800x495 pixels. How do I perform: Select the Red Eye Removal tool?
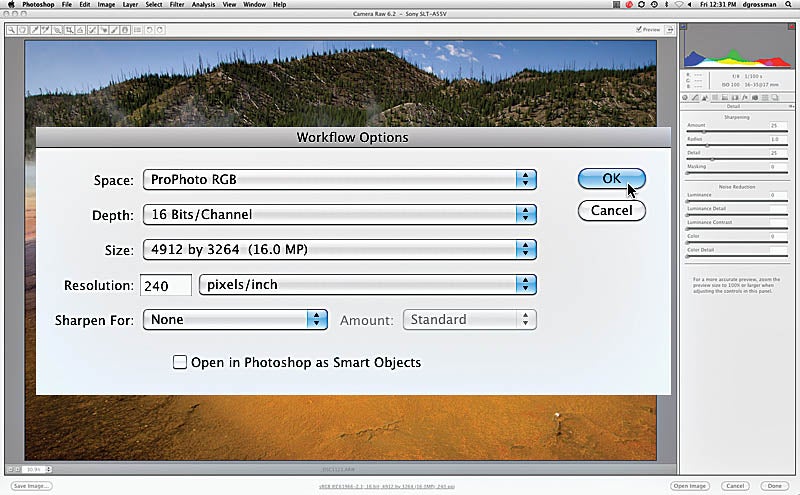(104, 30)
